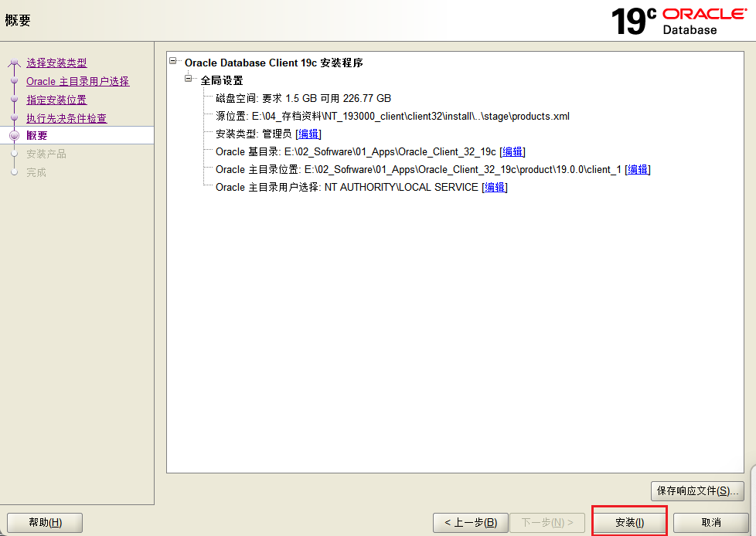The image size is (756, 536).
Task: Click the step bullet beside 执行先决条件检查
Action: point(15,118)
